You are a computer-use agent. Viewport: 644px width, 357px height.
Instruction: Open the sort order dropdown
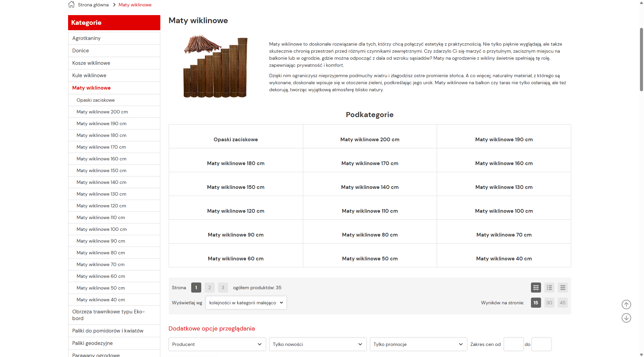(x=246, y=303)
